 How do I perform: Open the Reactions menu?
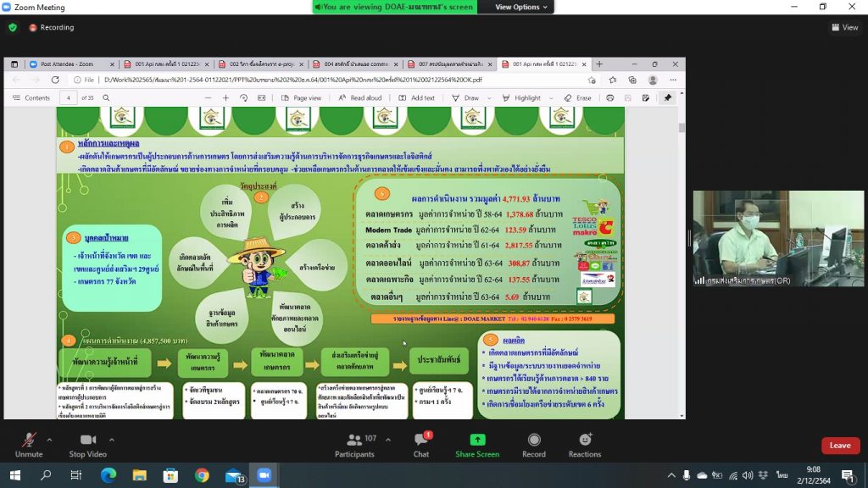pyautogui.click(x=585, y=443)
